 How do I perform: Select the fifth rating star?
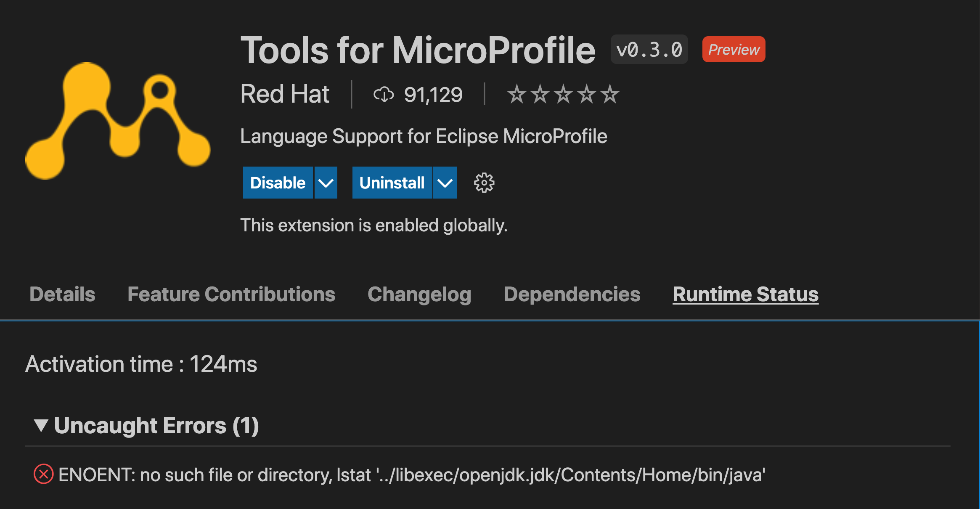(611, 94)
